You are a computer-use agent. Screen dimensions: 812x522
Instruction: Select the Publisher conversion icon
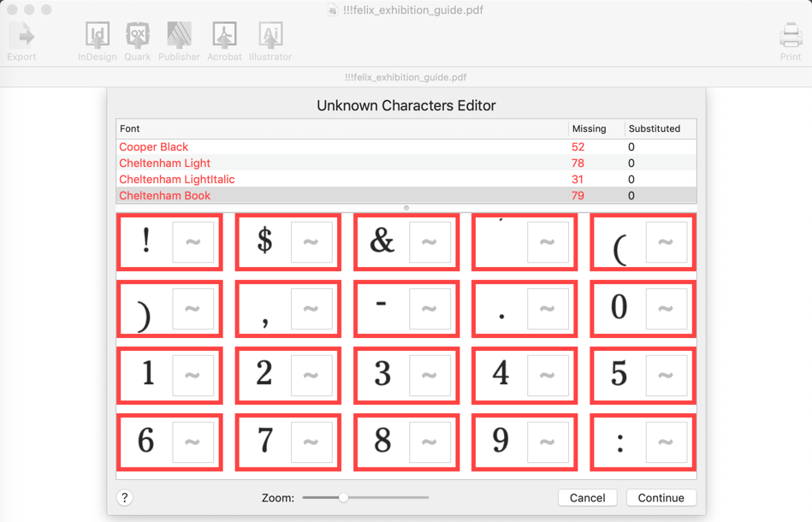179,34
